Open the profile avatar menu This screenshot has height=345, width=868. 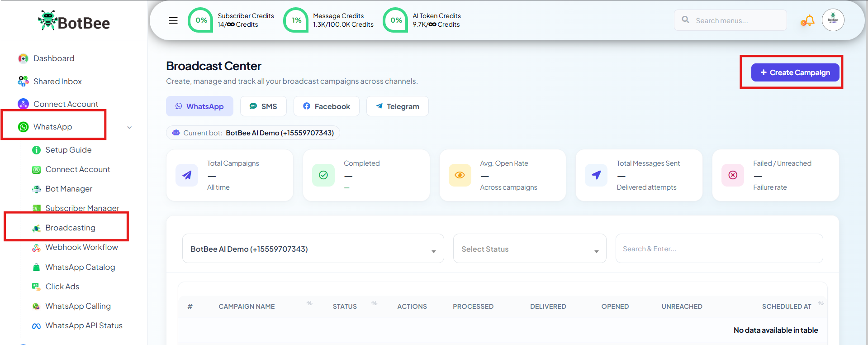coord(833,20)
